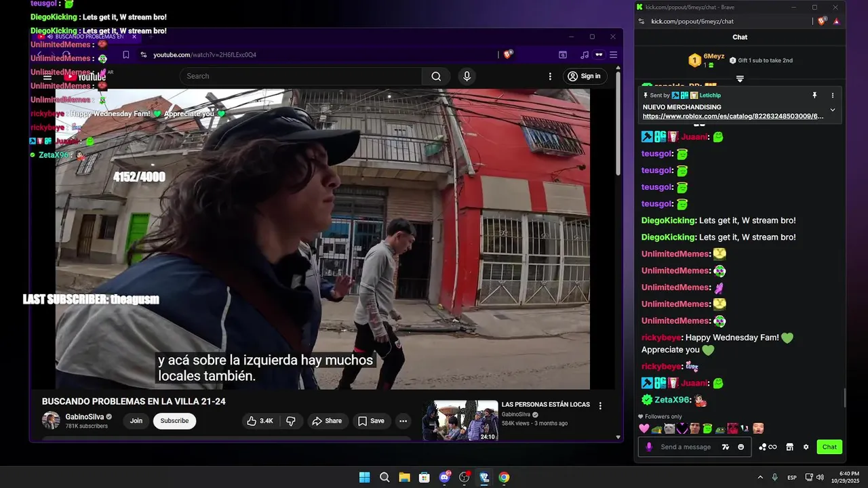Open Brave main menu in YouTube window
Image resolution: width=868 pixels, height=488 pixels.
tap(613, 55)
